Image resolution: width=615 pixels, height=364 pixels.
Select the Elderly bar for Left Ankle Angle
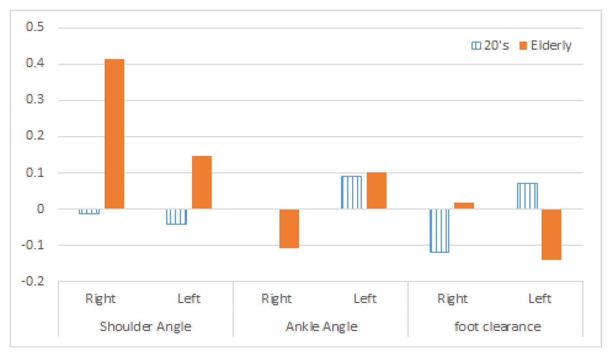click(x=377, y=190)
